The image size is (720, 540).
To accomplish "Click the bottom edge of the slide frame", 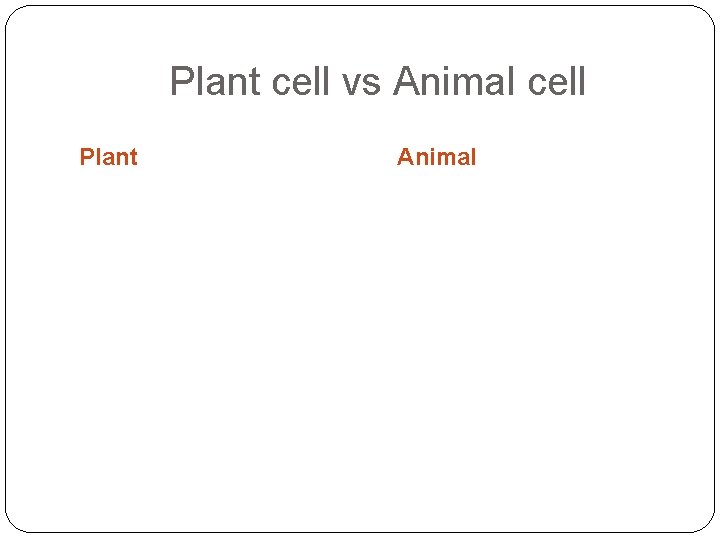I will coord(360,531).
